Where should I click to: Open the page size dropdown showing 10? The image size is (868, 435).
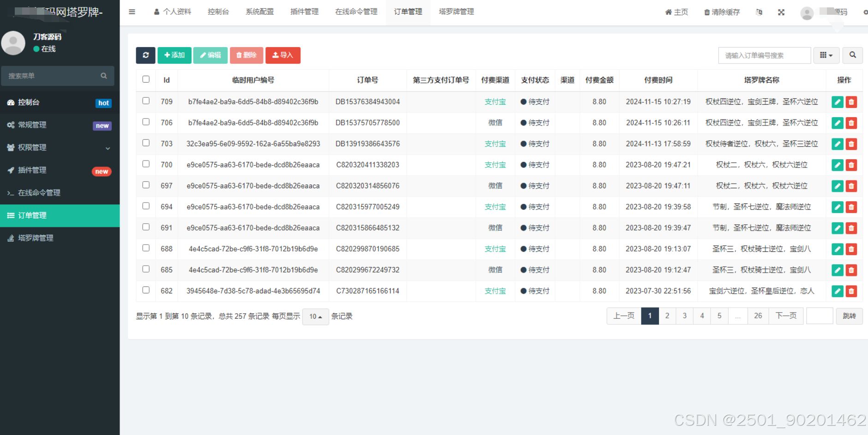(315, 317)
